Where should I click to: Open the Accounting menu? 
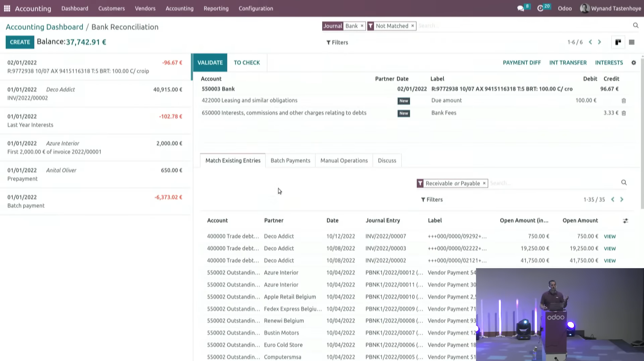coord(179,8)
